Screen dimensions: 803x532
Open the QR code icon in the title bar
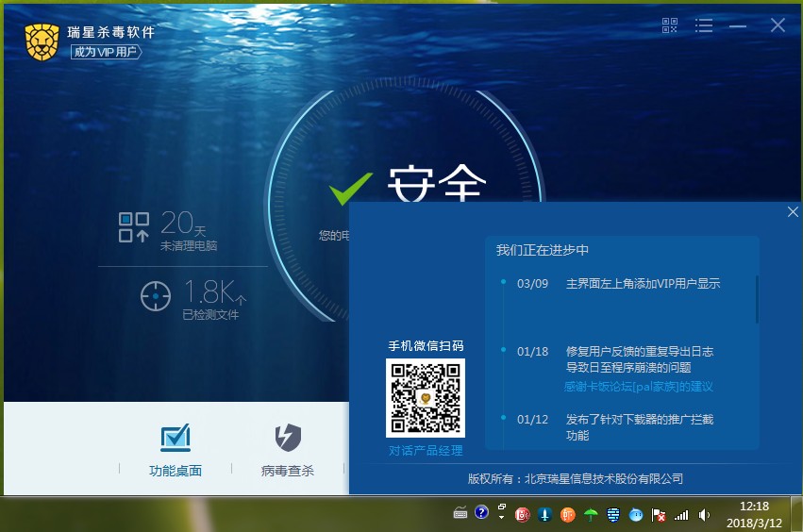(x=670, y=25)
